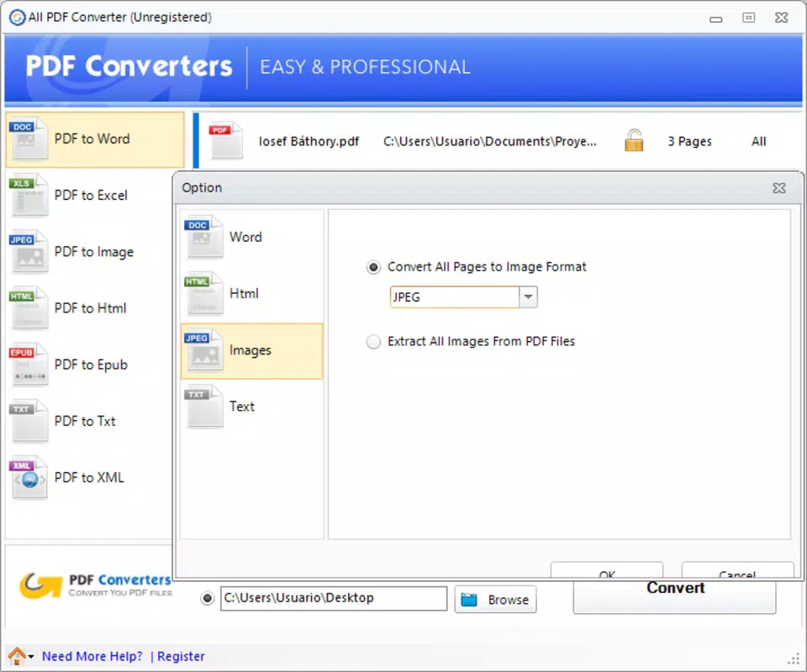Click the 3 Pages cell

tap(689, 141)
